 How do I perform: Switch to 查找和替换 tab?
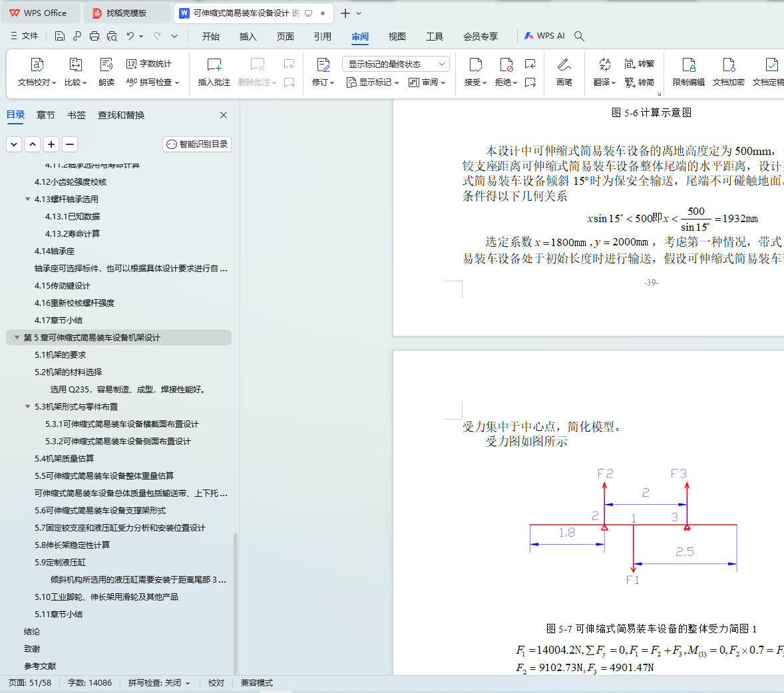coord(121,115)
